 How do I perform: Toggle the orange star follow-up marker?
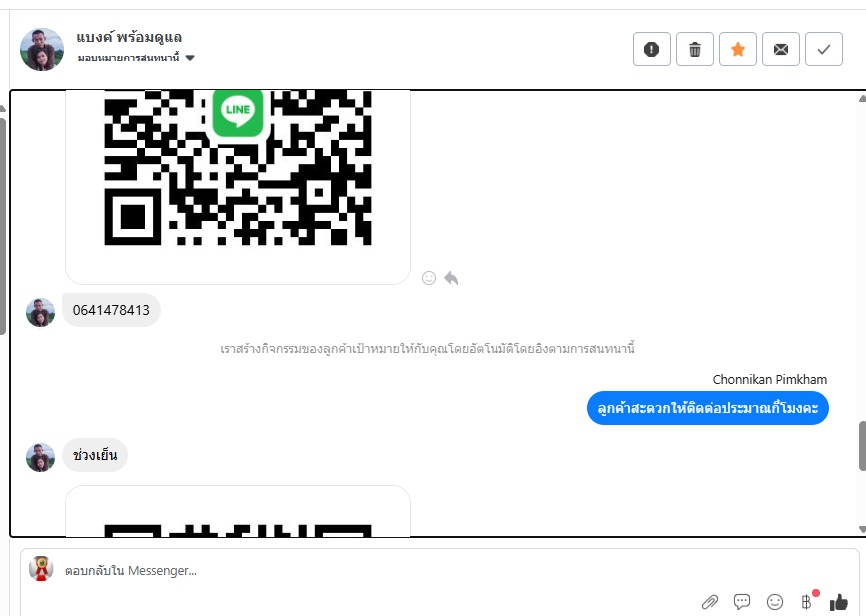738,49
